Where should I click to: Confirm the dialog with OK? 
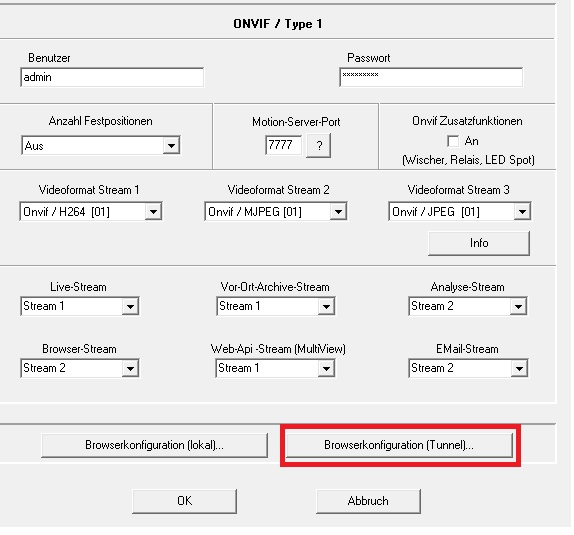click(x=184, y=501)
